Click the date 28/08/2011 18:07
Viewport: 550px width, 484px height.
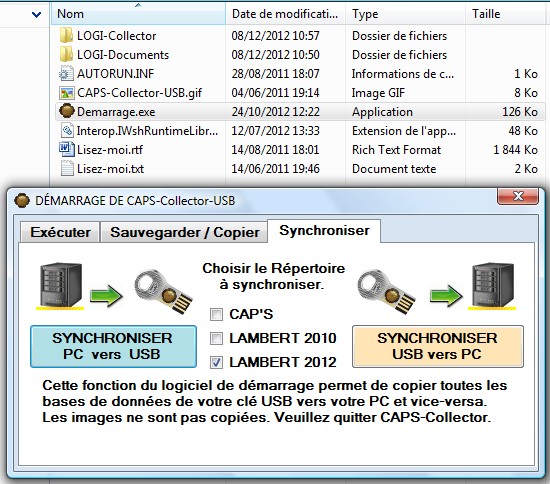(275, 74)
